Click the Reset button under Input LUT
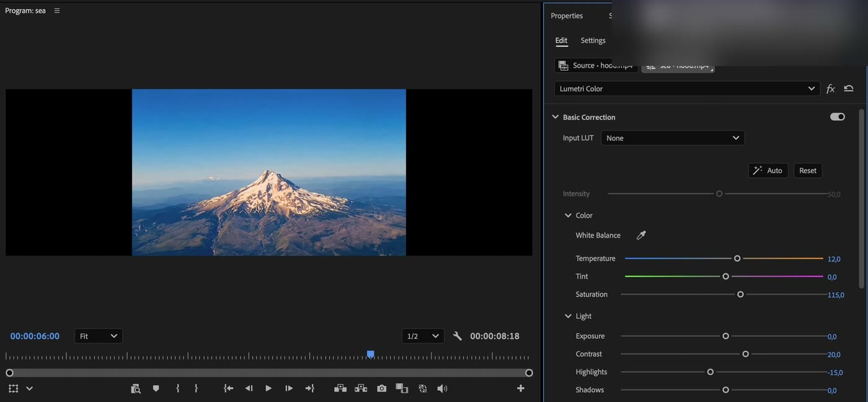The height and width of the screenshot is (402, 868). 808,171
